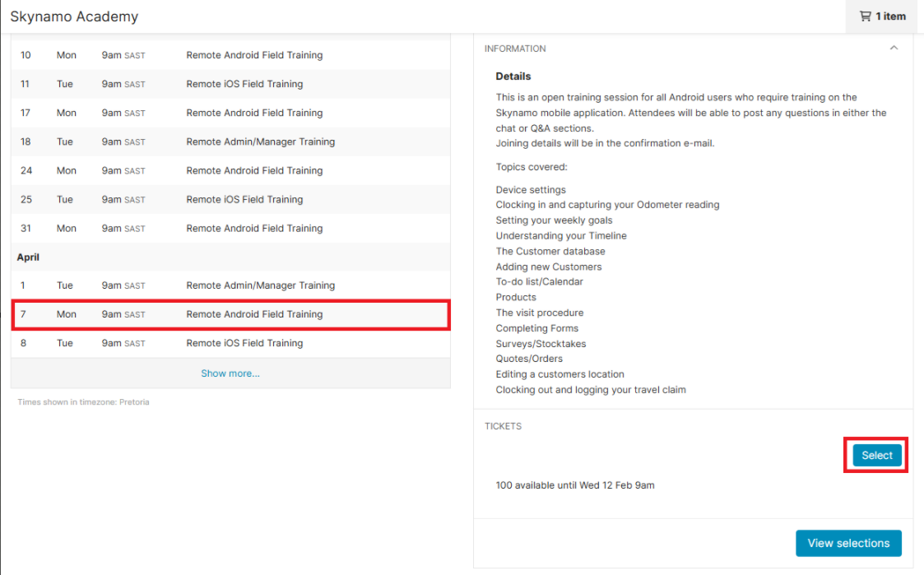924x575 pixels.
Task: Choose the Monday 10 Android Field Training session
Action: [x=254, y=55]
